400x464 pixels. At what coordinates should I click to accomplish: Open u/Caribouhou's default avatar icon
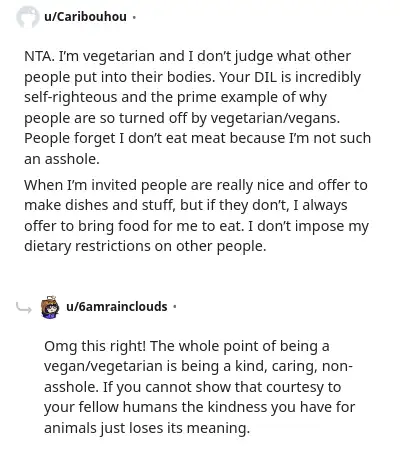[x=28, y=17]
